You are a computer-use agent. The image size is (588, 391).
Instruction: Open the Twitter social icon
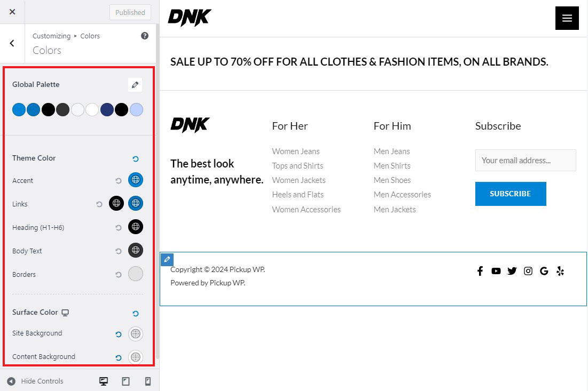coord(512,271)
